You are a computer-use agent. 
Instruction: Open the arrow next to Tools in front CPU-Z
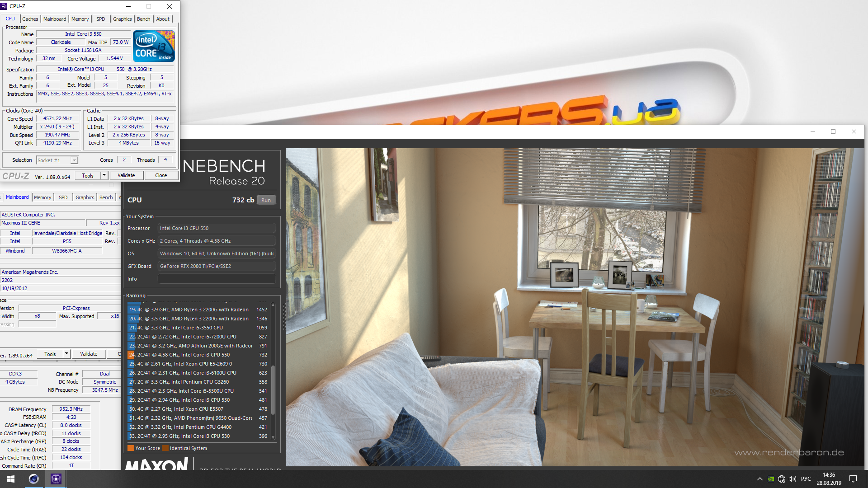coord(104,175)
